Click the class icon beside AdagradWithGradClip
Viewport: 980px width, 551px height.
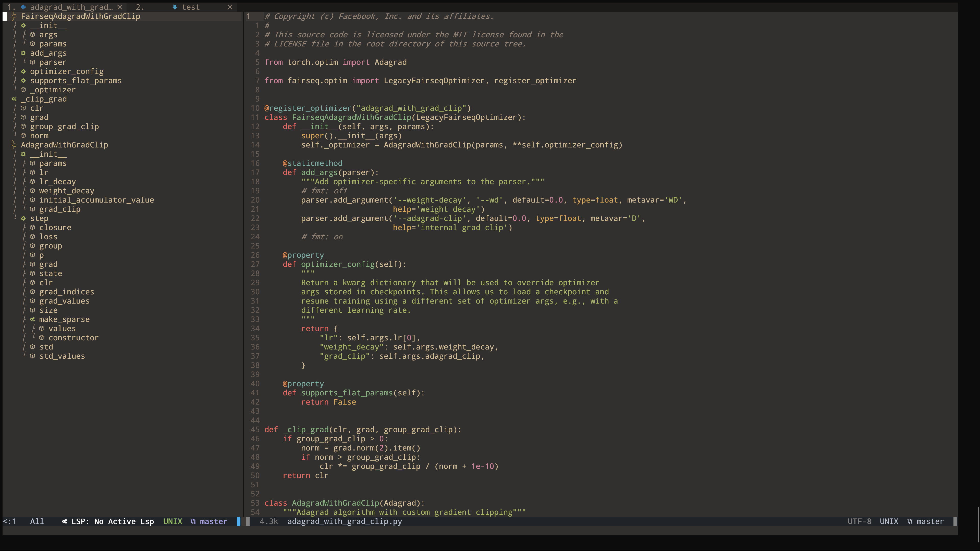point(14,145)
